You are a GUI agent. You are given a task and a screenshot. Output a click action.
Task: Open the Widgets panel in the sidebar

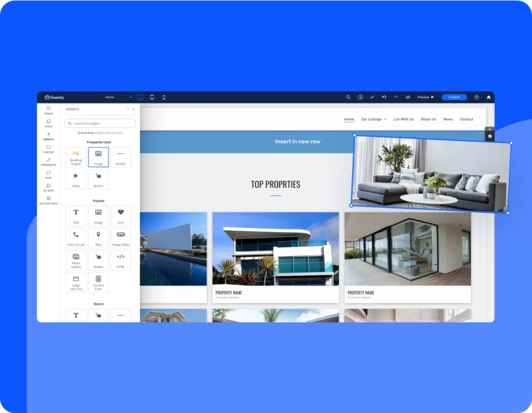point(49,136)
